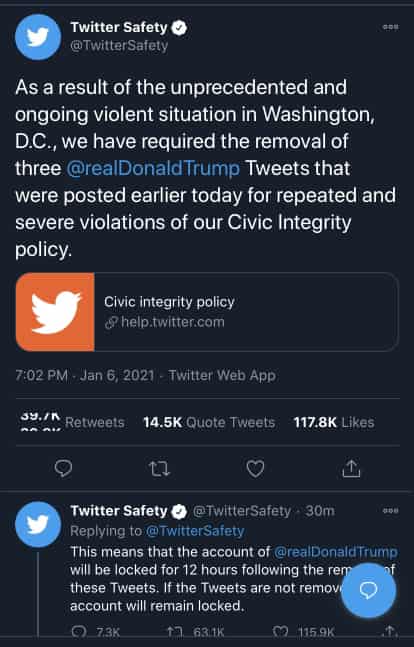Open more options on the reply tweet
414x647 pixels.
pyautogui.click(x=390, y=511)
